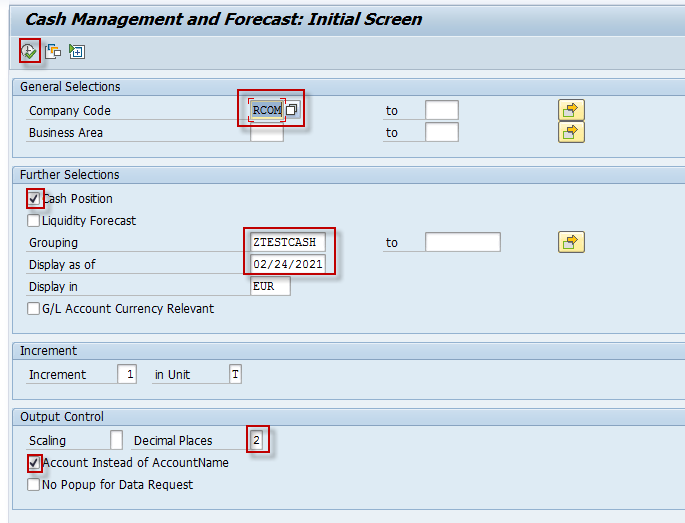Click the Business Area label
Viewport: 685px width, 523px height.
(x=66, y=133)
